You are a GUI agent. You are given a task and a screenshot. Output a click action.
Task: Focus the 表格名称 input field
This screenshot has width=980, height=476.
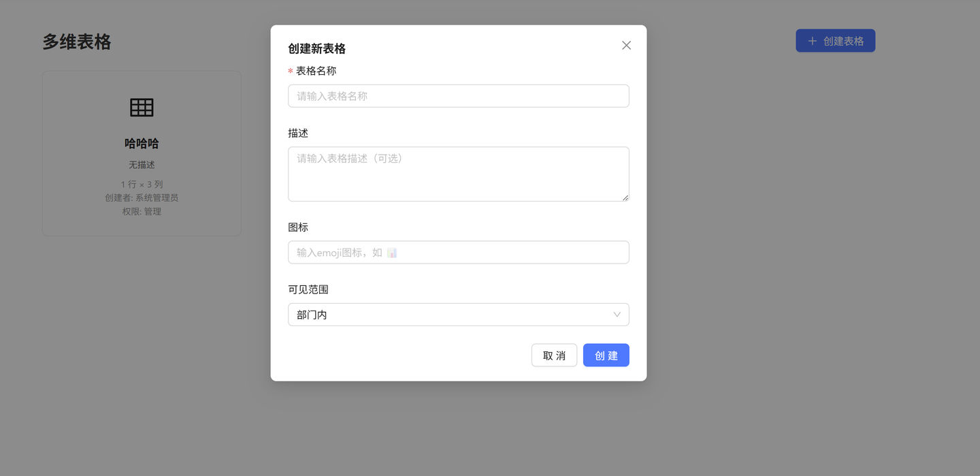click(x=458, y=95)
